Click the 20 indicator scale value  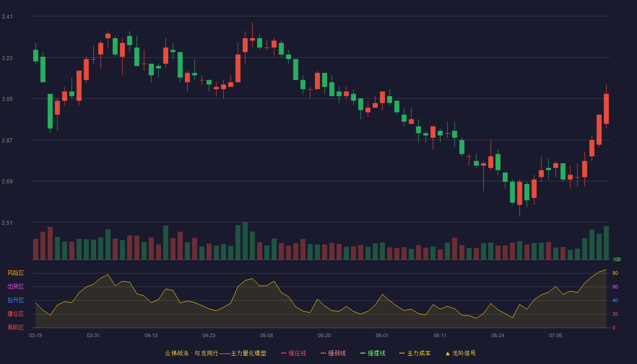(x=615, y=314)
